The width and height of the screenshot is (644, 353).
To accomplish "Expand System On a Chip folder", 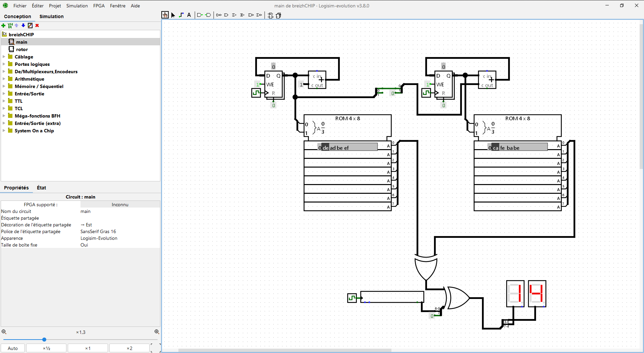I will coord(4,131).
